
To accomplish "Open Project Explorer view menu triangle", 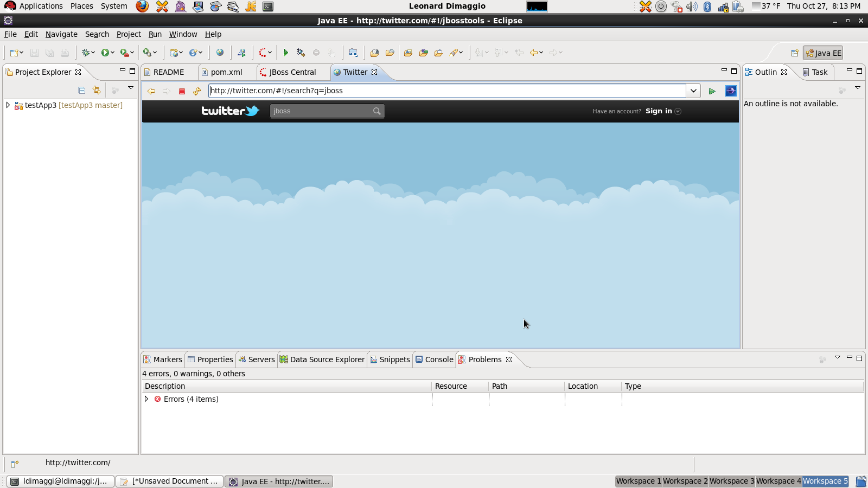I will coord(131,88).
